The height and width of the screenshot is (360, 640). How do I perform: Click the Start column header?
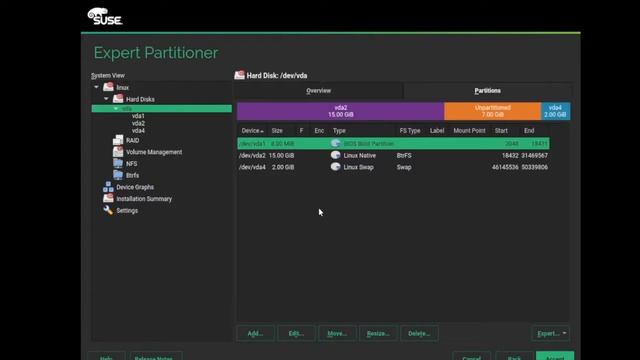pyautogui.click(x=501, y=131)
